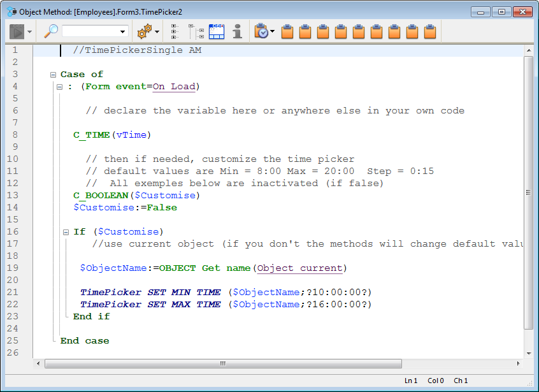Viewport: 539px width, 392px height.
Task: Open the clipboard history dropdown arrow
Action: [x=273, y=31]
